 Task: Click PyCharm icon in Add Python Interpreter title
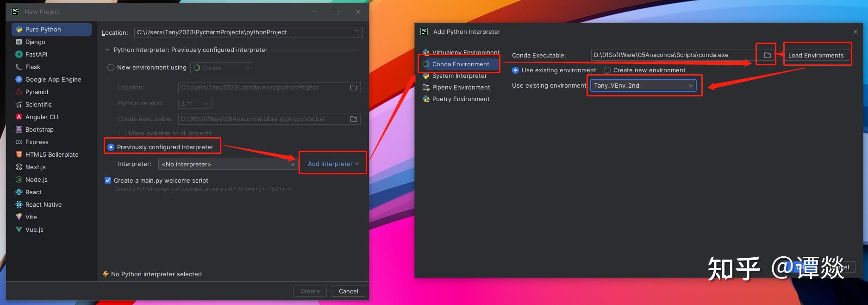[x=424, y=32]
